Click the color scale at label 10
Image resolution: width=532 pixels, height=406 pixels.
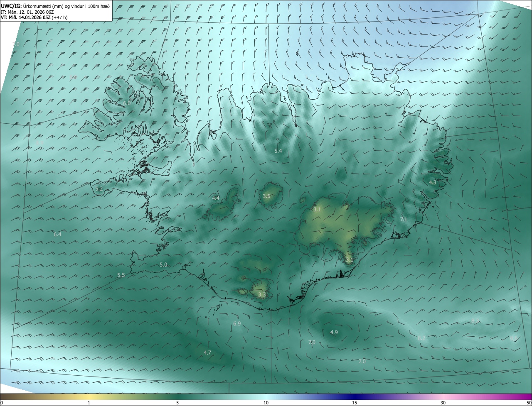tap(266, 403)
